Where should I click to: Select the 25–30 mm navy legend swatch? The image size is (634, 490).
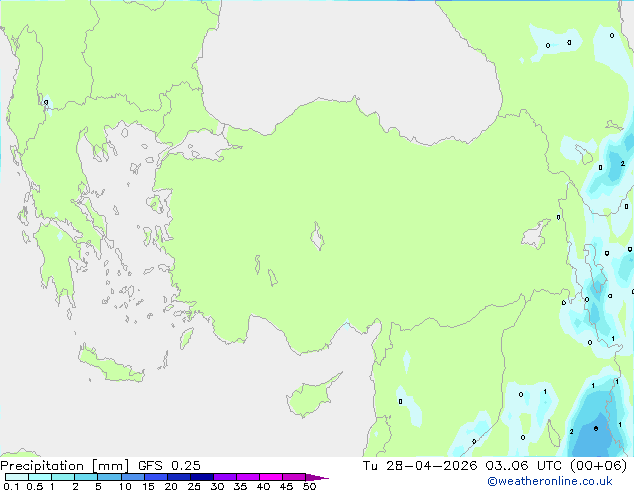(201, 477)
